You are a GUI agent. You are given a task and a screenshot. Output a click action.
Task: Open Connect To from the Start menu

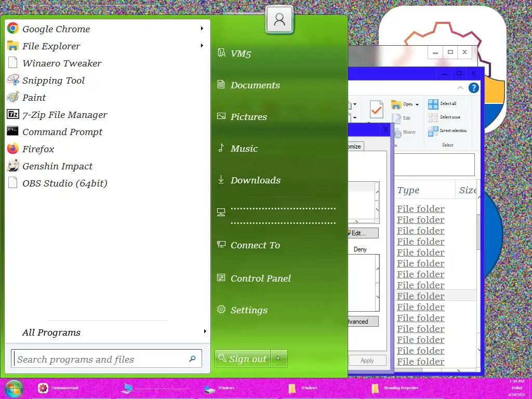click(279, 245)
